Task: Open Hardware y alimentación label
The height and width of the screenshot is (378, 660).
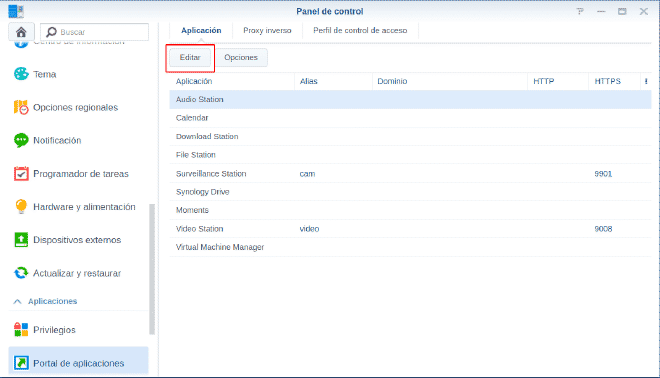Action: click(x=84, y=207)
